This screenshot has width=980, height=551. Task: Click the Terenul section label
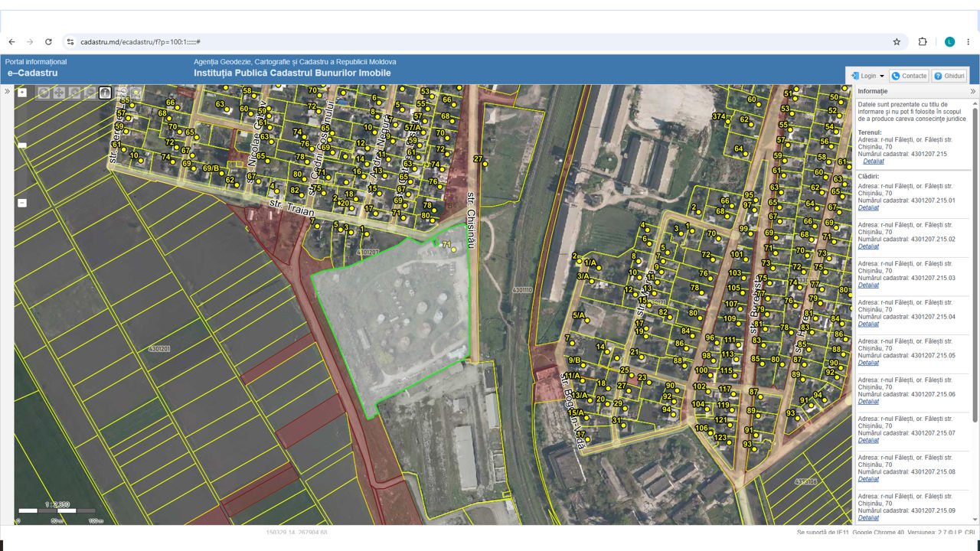coord(869,132)
